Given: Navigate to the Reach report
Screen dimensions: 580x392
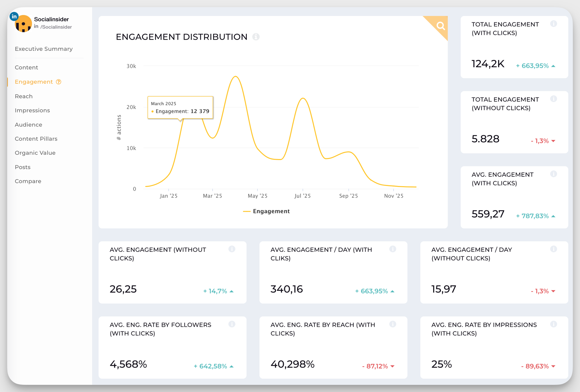Looking at the screenshot, I should [x=23, y=96].
